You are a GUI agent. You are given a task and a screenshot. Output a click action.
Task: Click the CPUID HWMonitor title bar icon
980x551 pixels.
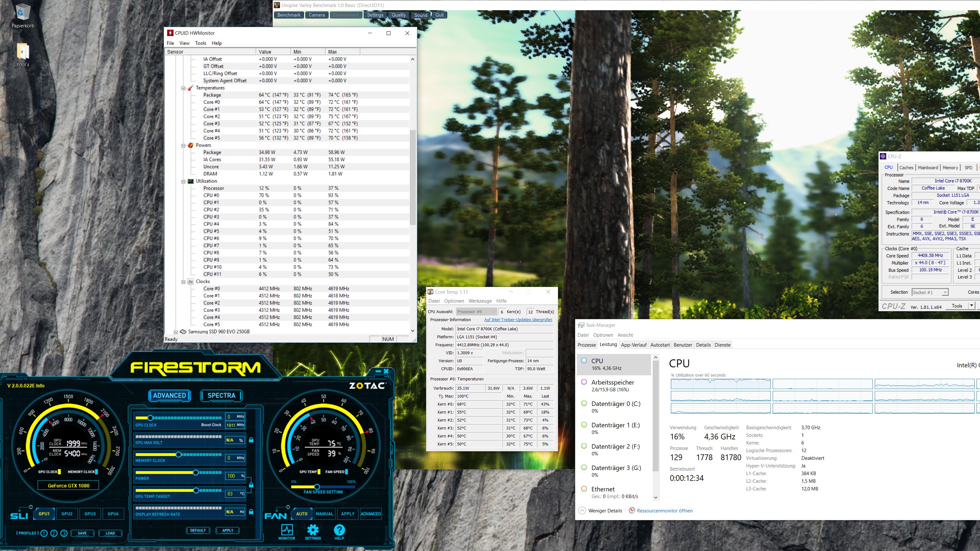(170, 33)
